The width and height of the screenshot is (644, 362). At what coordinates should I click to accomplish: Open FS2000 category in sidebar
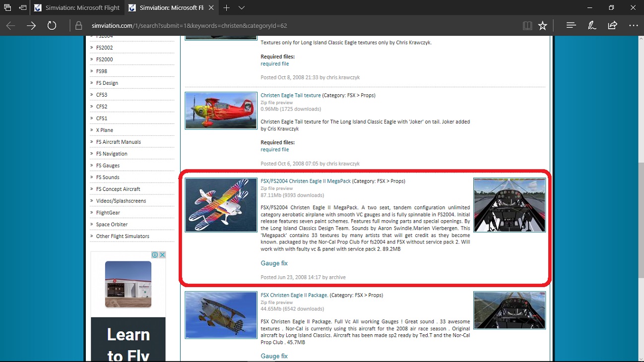104,60
